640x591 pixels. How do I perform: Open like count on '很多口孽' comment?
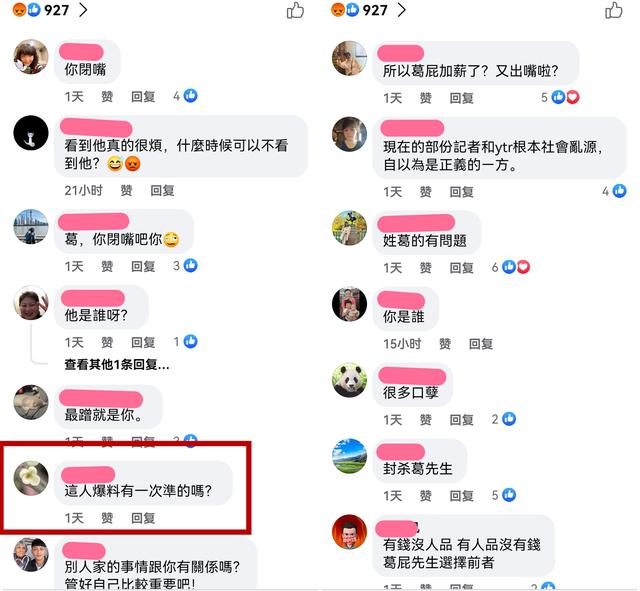tap(504, 419)
